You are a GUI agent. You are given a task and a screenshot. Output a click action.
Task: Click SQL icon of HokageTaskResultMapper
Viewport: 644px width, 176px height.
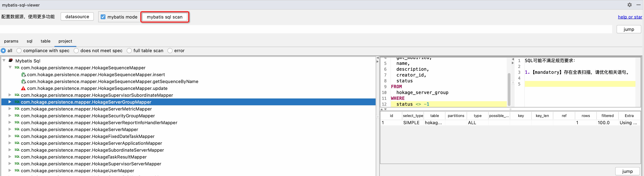(x=17, y=157)
